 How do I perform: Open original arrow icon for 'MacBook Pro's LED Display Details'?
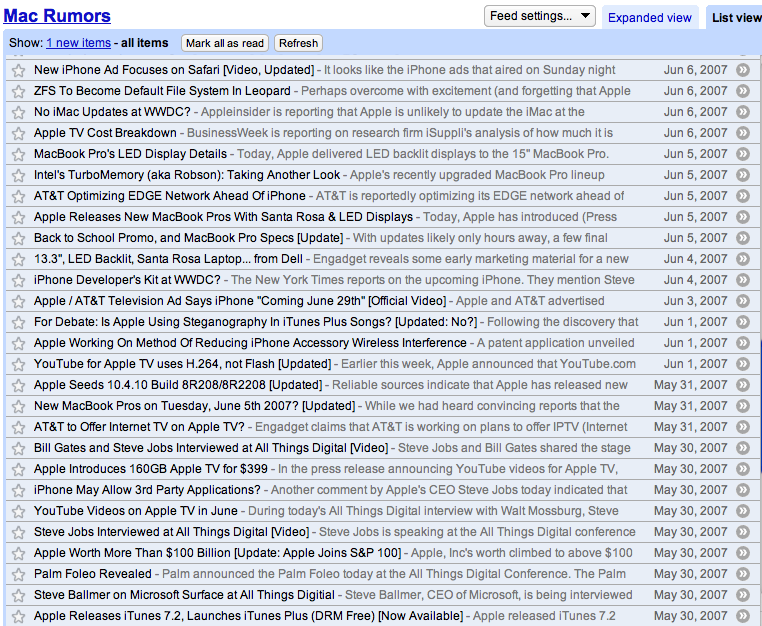pyautogui.click(x=743, y=154)
